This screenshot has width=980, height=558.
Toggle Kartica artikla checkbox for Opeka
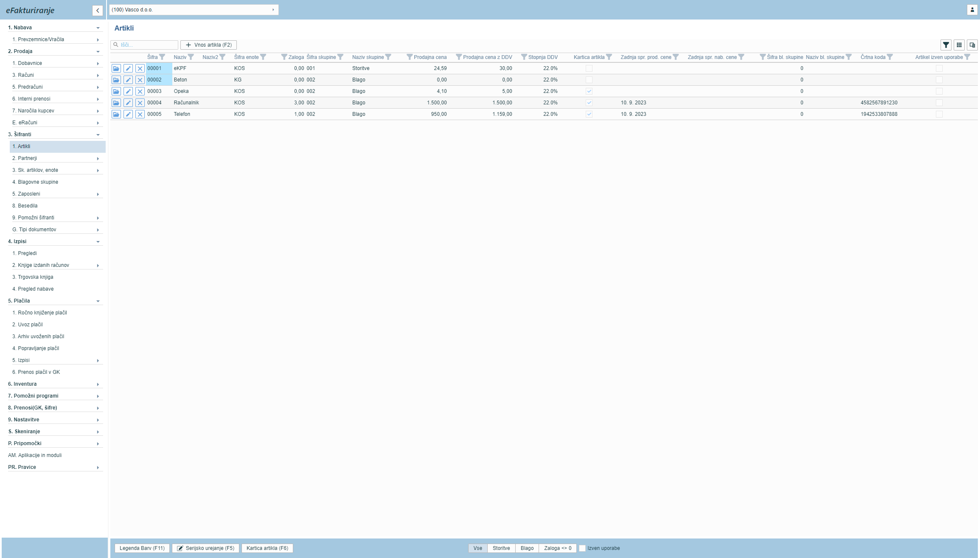point(589,91)
